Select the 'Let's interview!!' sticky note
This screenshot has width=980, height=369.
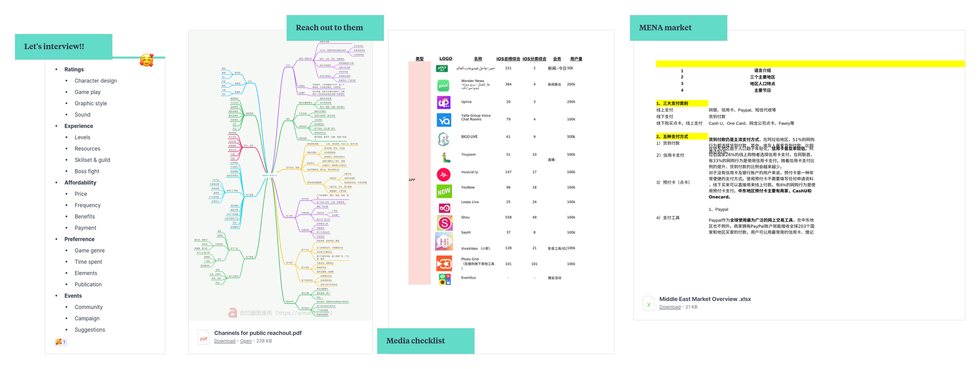pyautogui.click(x=63, y=46)
